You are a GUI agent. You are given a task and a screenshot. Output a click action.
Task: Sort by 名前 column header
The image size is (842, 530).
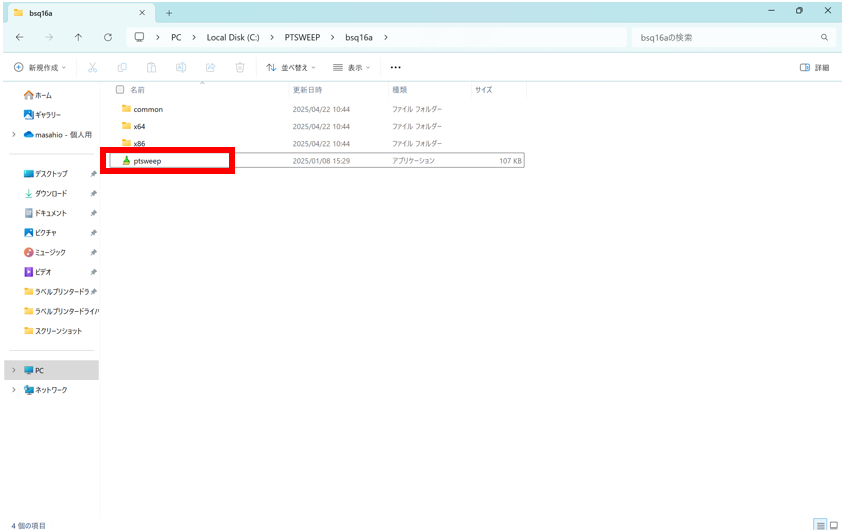pos(137,90)
